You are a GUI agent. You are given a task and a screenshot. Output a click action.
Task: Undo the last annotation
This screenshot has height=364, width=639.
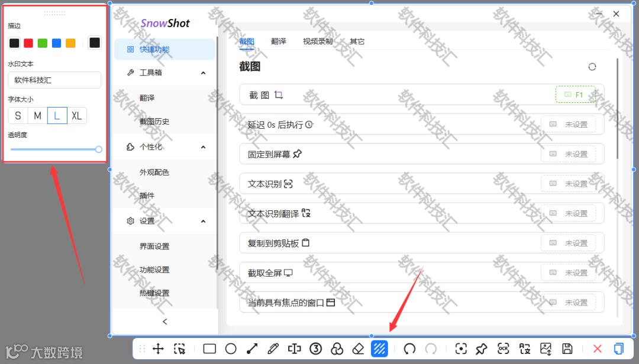409,349
